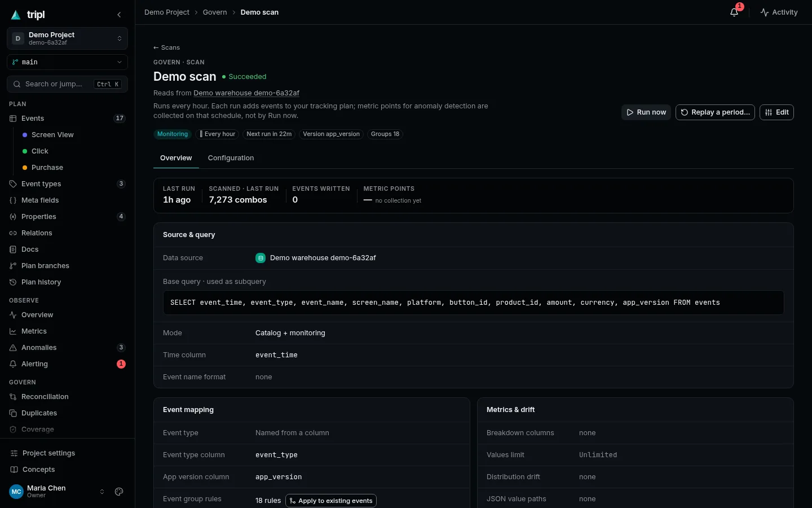
Task: Open Event types in sidebar
Action: (x=67, y=184)
